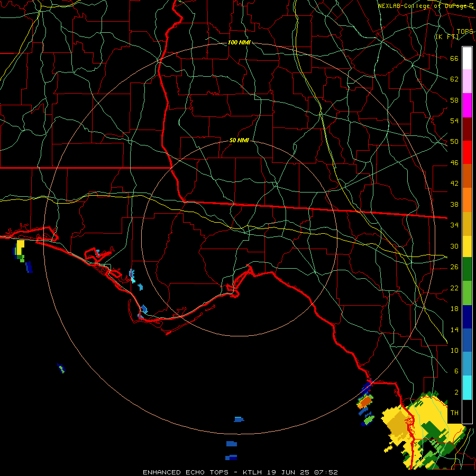Image resolution: width=476 pixels, height=476 pixels.
Task: Click the black TH swatch at legend bottom
Action: [467, 411]
